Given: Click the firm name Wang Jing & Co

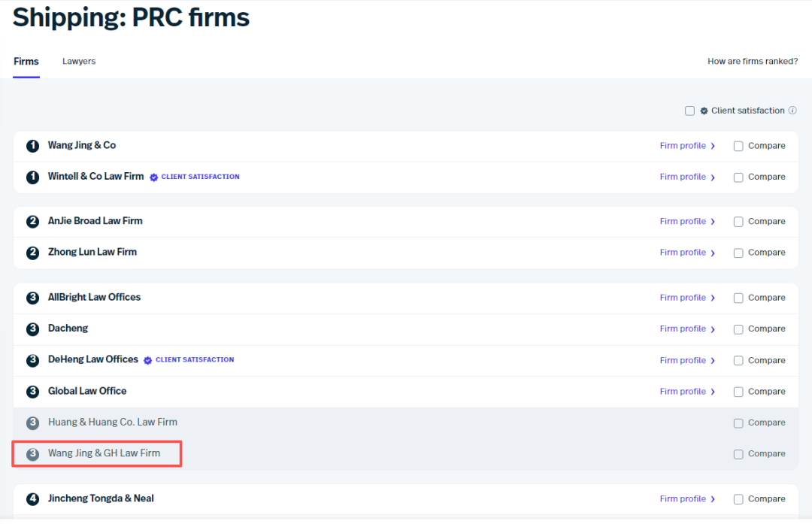Looking at the screenshot, I should pyautogui.click(x=82, y=146).
